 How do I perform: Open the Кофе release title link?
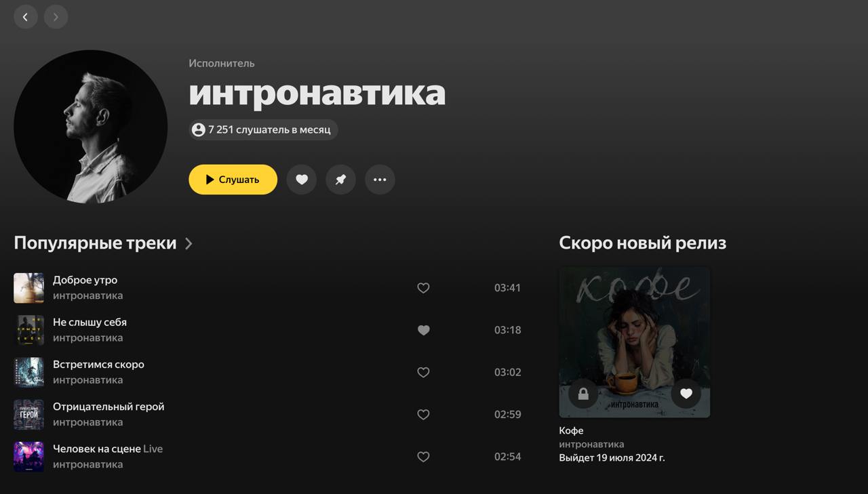click(571, 430)
